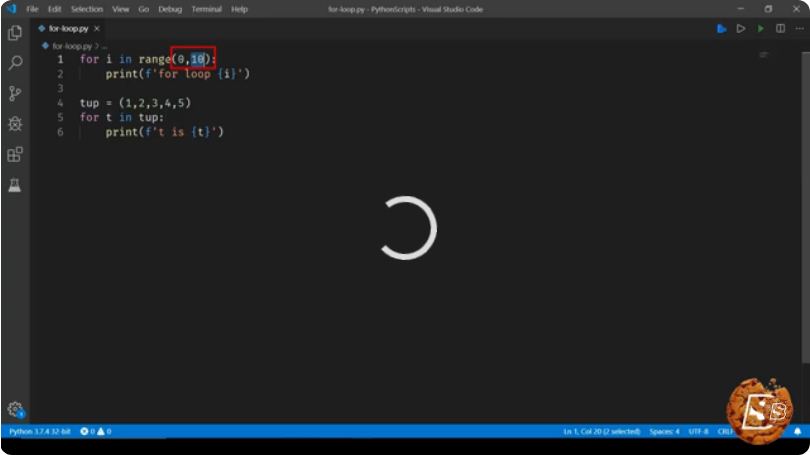Open the notifications bell in status bar
The height and width of the screenshot is (455, 810).
point(797,431)
